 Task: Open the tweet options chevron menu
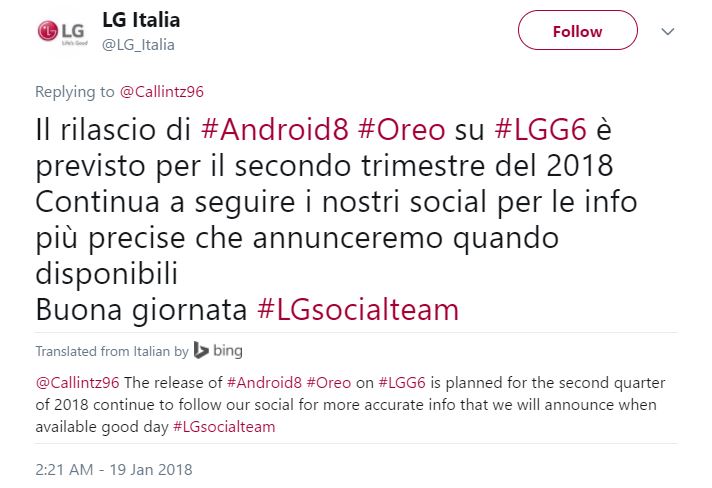[667, 31]
